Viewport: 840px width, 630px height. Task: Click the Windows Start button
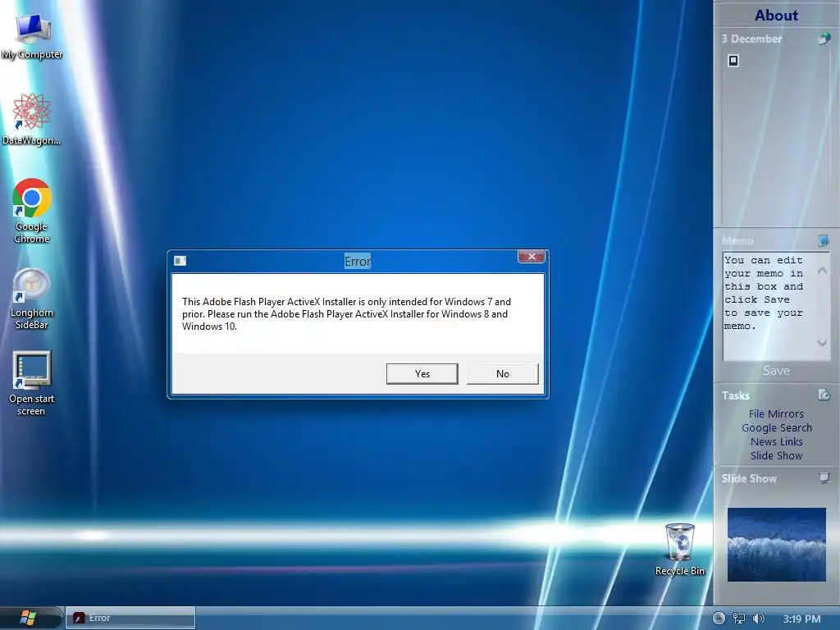click(x=28, y=618)
